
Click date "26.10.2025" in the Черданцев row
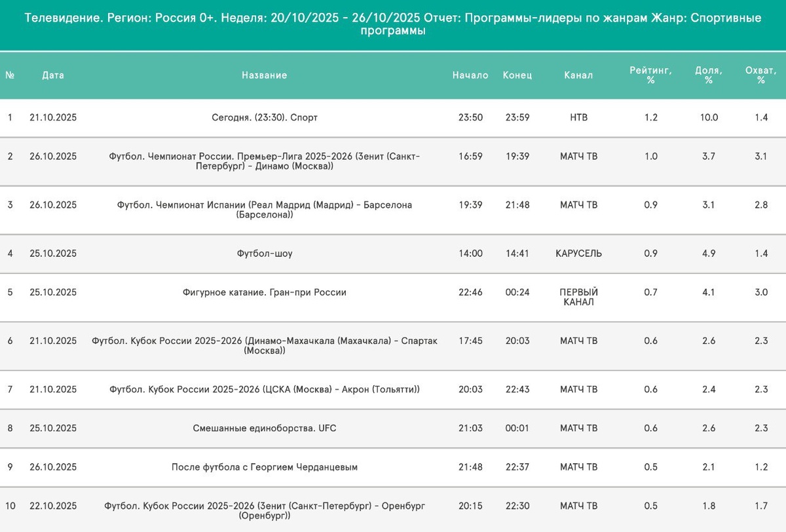pos(54,468)
